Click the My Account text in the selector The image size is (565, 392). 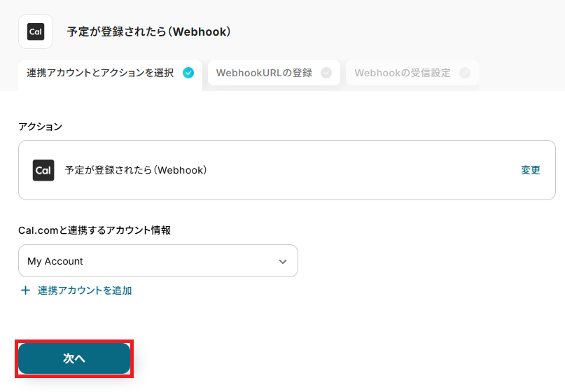click(55, 261)
